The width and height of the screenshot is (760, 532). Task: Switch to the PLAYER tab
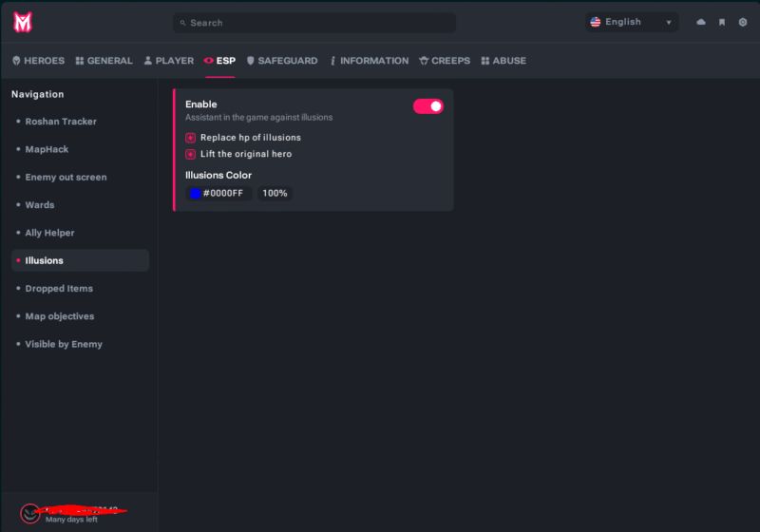coord(169,61)
